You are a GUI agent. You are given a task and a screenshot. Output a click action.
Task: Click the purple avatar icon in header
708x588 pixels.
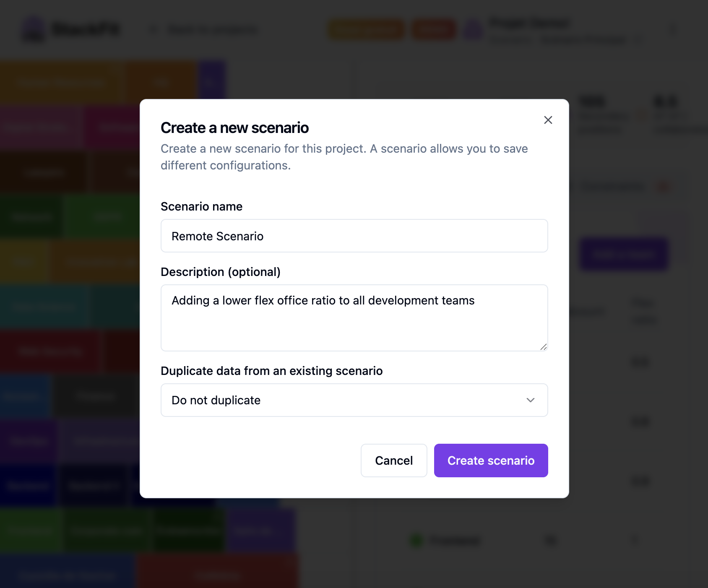click(x=474, y=29)
